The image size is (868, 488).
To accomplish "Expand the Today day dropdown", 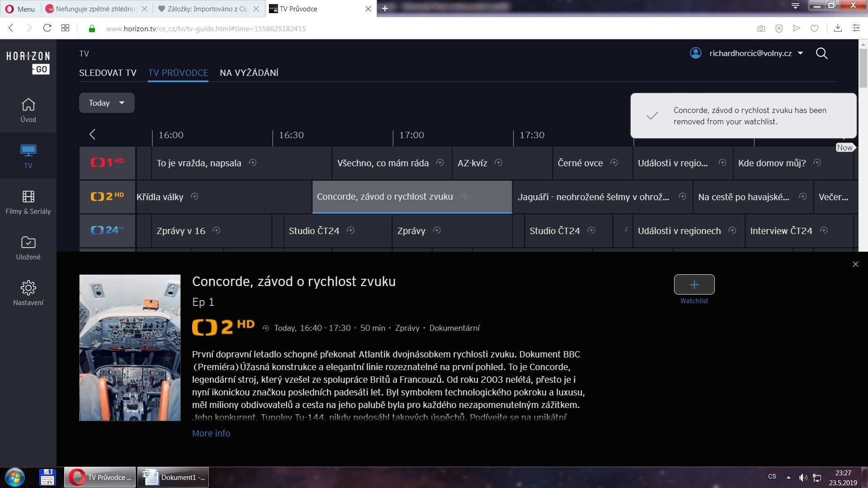I will (107, 103).
